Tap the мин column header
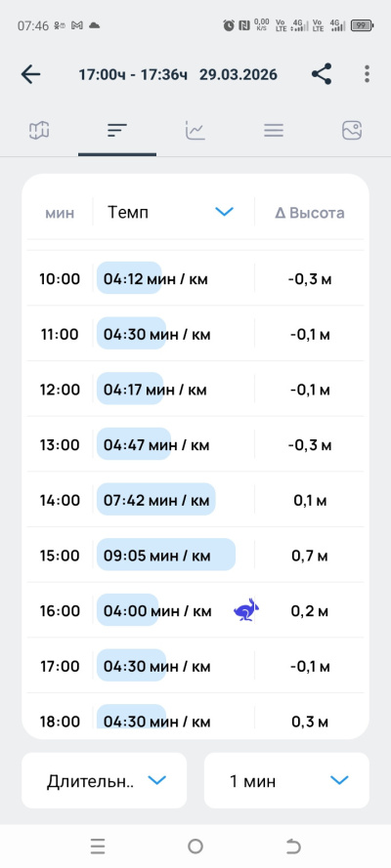This screenshot has width=391, height=868. [x=60, y=213]
